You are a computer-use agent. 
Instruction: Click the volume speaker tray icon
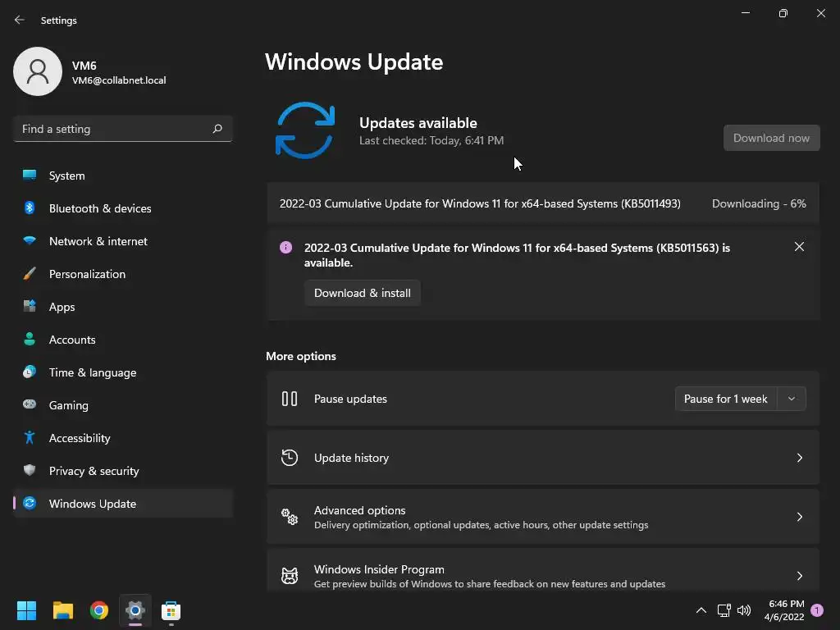pyautogui.click(x=744, y=610)
